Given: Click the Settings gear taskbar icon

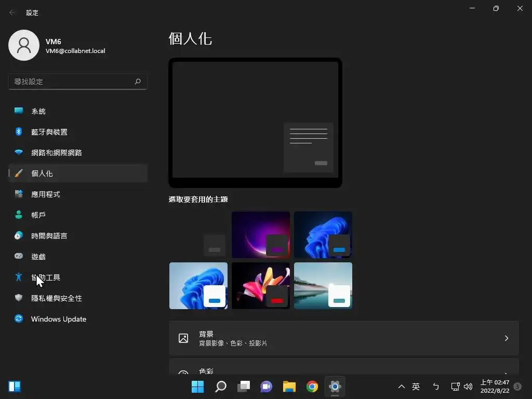Looking at the screenshot, I should click(x=335, y=387).
